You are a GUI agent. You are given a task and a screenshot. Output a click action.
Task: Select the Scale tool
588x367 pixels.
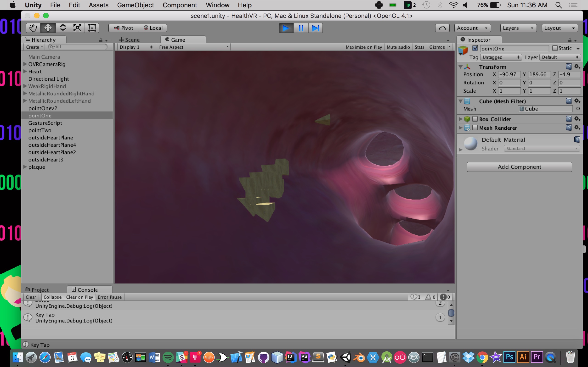[x=77, y=28]
